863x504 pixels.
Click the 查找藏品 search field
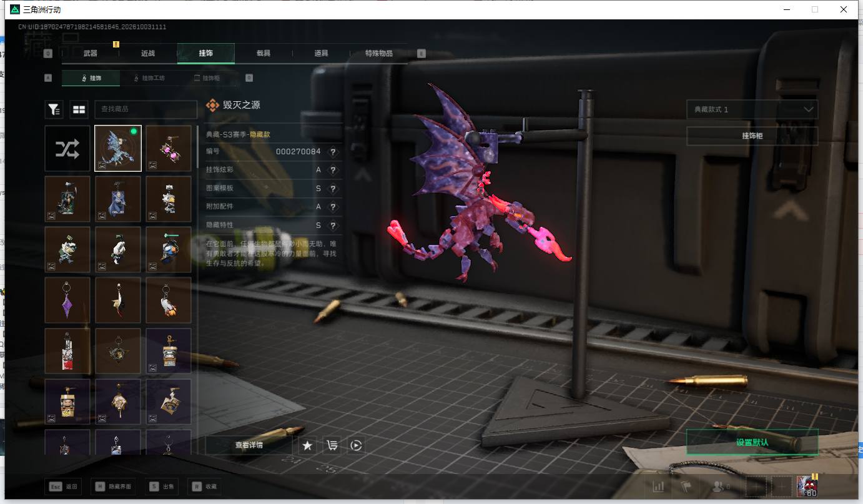click(145, 109)
